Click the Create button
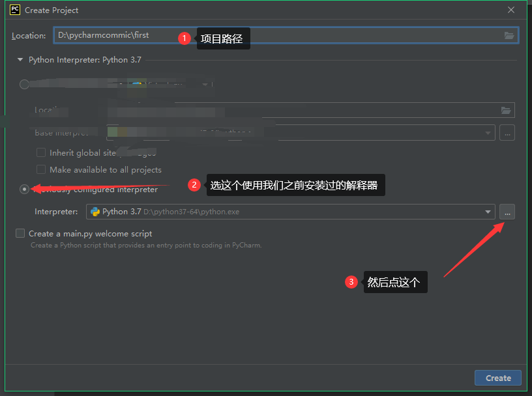This screenshot has height=396, width=532. [x=497, y=378]
